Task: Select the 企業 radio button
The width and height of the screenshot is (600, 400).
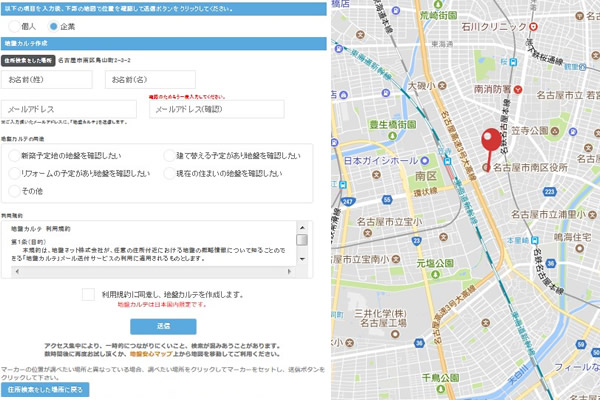Action: click(x=54, y=26)
